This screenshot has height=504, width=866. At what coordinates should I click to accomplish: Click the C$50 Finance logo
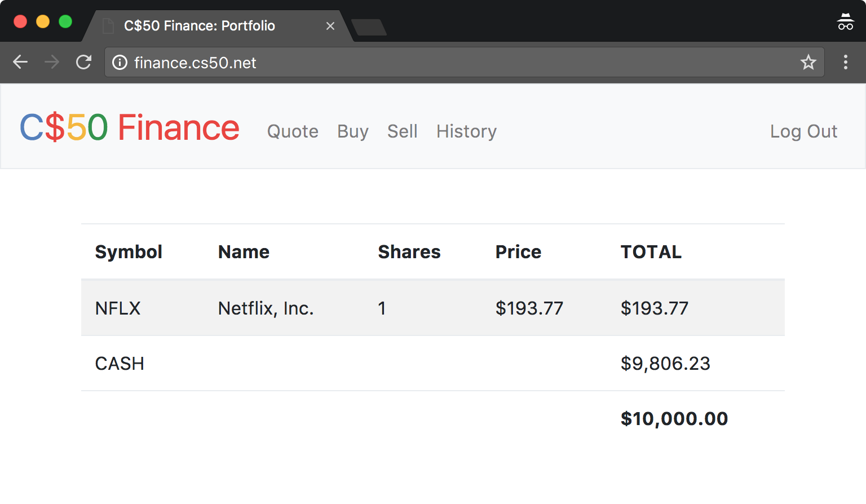[x=129, y=127]
